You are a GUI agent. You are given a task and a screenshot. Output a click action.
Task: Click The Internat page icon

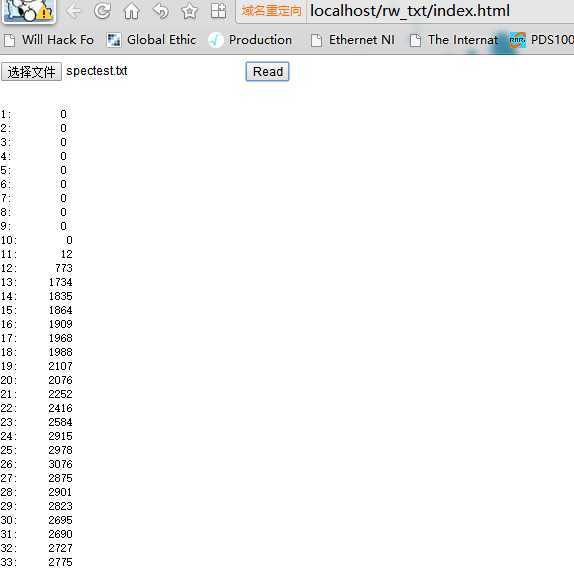click(x=415, y=40)
